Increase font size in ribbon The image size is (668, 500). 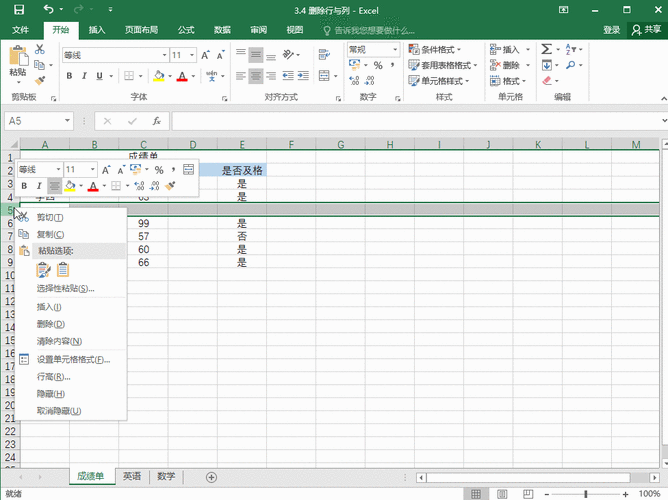[205, 55]
